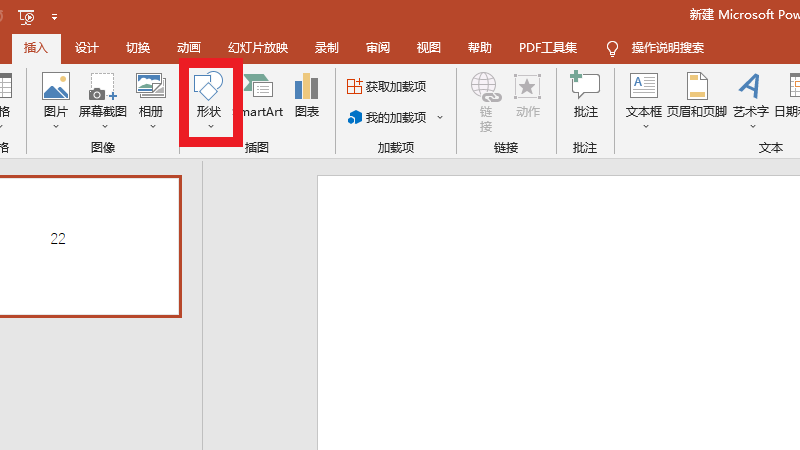Open the Quick Access Toolbar customize arrow
800x450 pixels.
coord(54,16)
